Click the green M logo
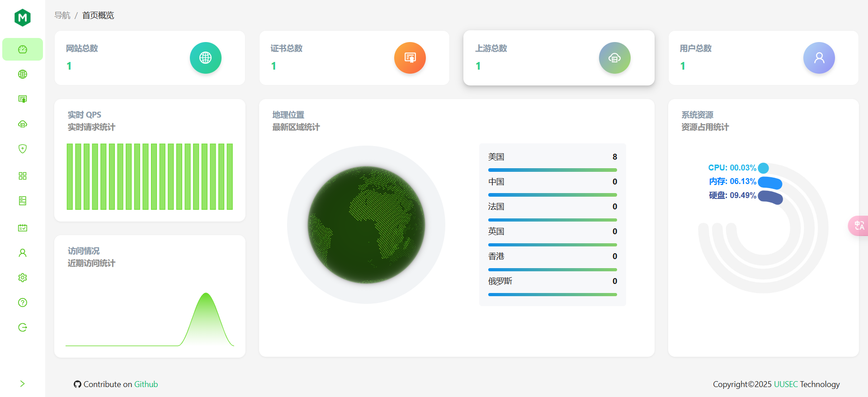This screenshot has height=397, width=868. click(x=23, y=18)
